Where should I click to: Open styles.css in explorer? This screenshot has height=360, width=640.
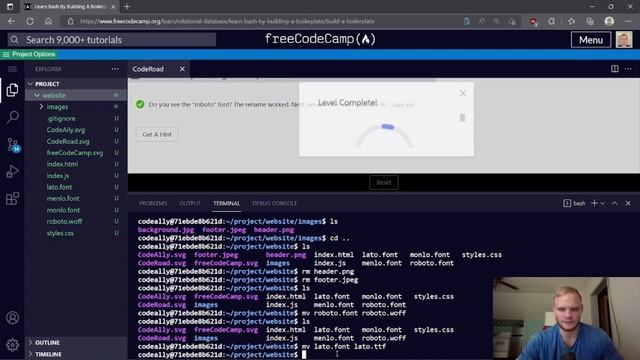coord(60,233)
